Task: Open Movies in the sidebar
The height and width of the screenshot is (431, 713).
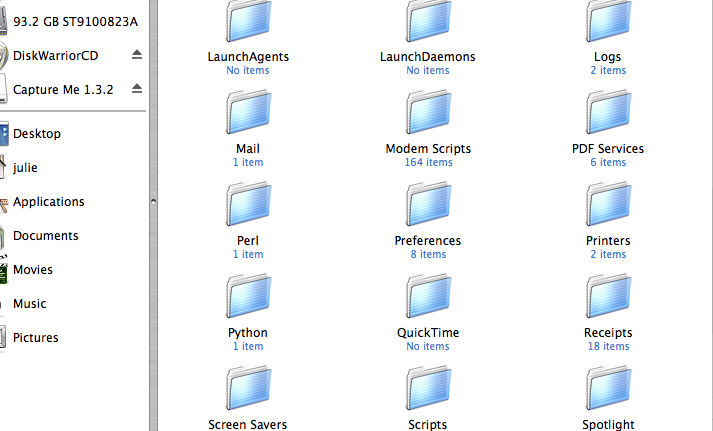Action: (33, 270)
